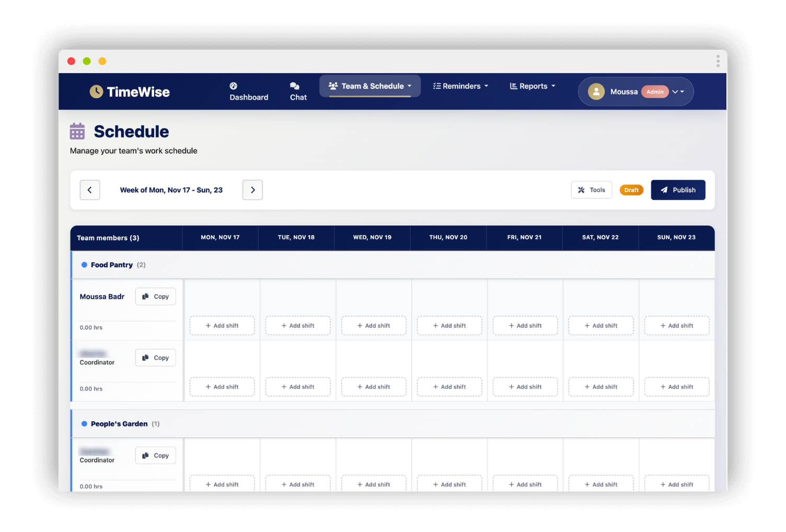786x532 pixels.
Task: Open the Dashboard page
Action: 249,91
